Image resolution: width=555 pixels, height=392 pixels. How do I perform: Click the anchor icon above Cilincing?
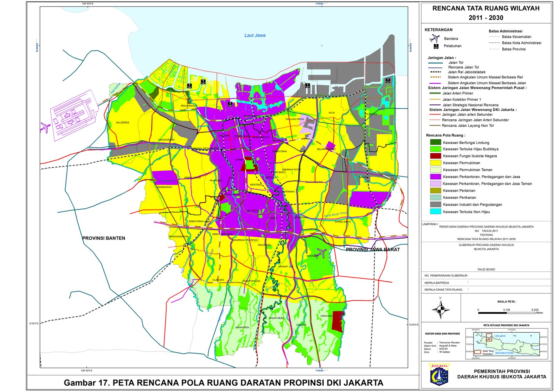tap(388, 80)
